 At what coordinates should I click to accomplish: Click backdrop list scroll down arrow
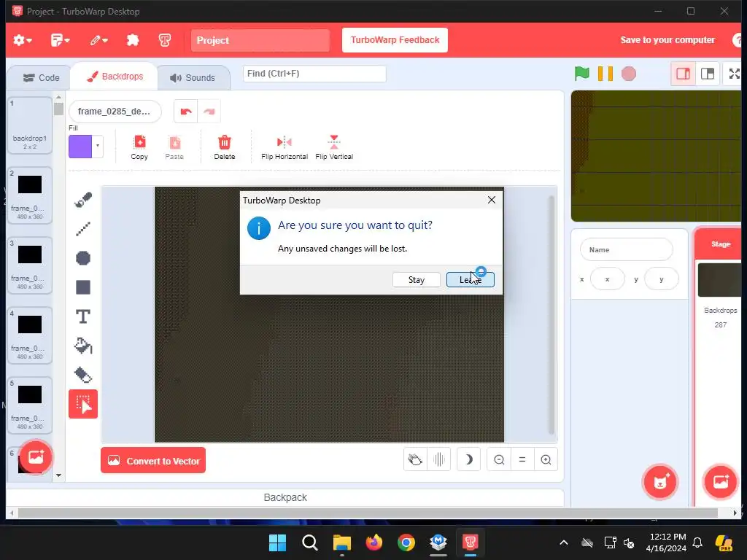point(58,475)
